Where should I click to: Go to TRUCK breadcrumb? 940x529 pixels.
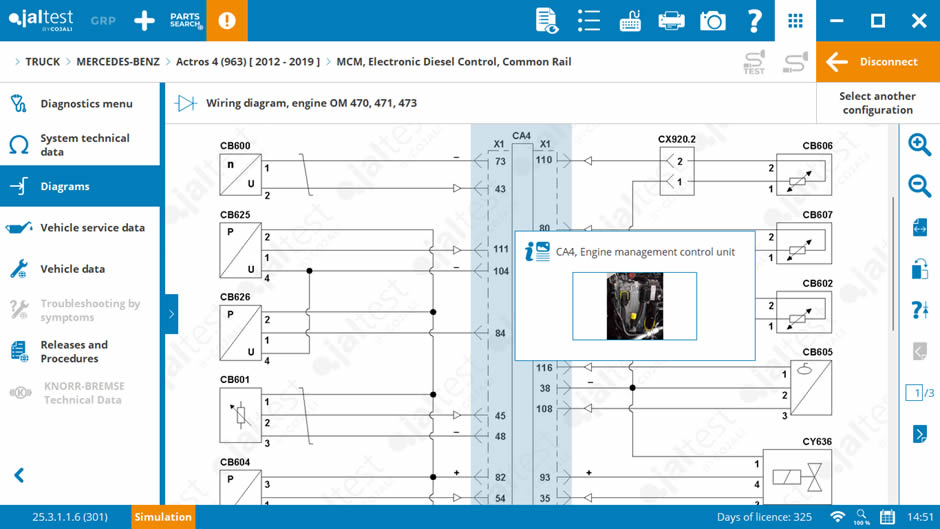43,62
